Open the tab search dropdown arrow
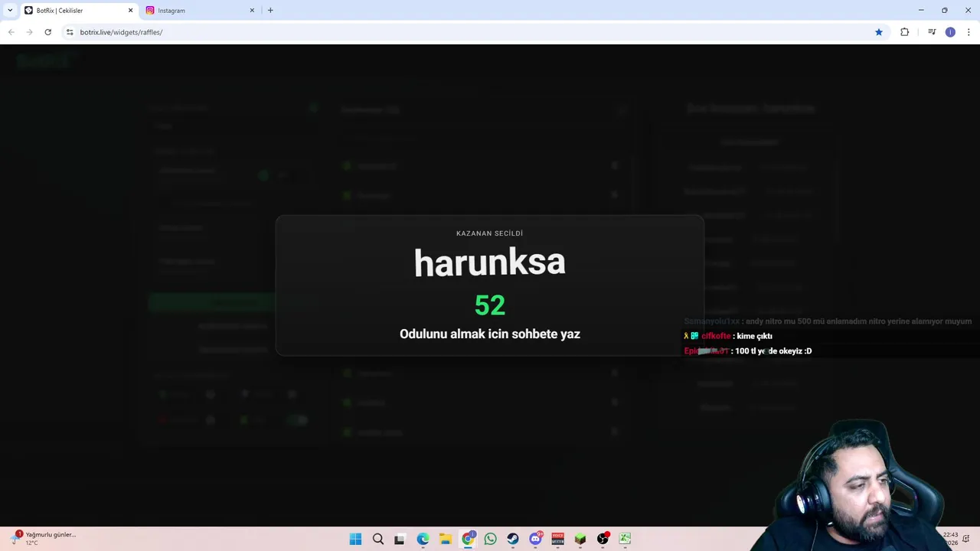980x551 pixels. 10,11
